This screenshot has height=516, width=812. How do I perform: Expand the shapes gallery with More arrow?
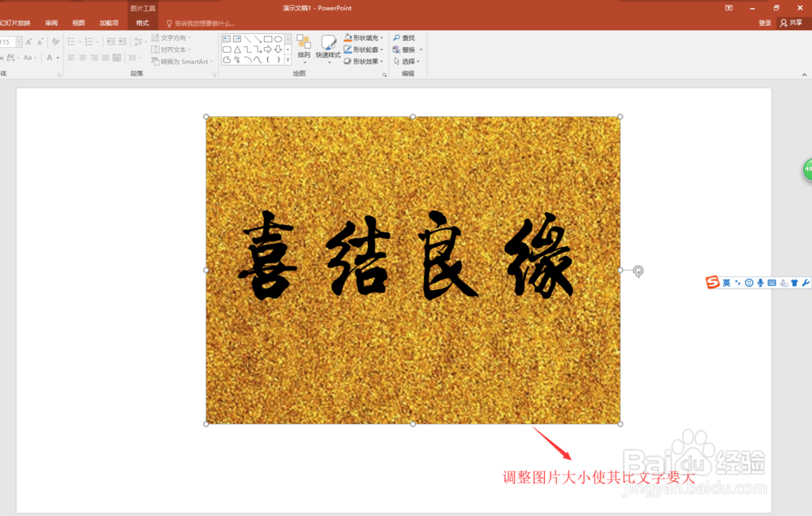point(287,60)
